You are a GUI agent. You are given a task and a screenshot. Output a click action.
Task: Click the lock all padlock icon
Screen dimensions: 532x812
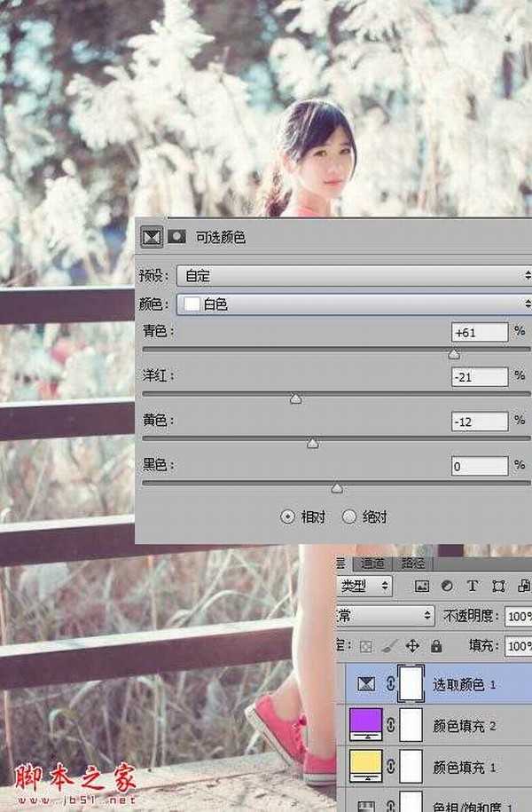tap(436, 646)
